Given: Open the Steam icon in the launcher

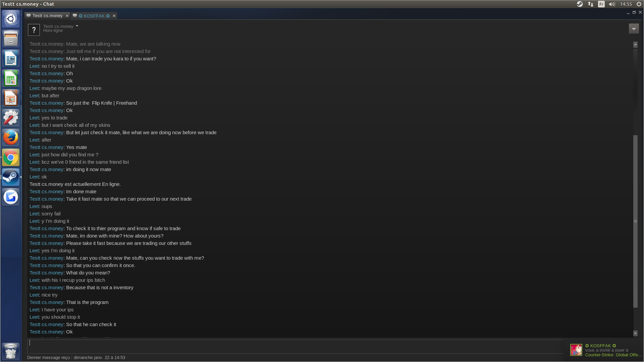Looking at the screenshot, I should 11,177.
